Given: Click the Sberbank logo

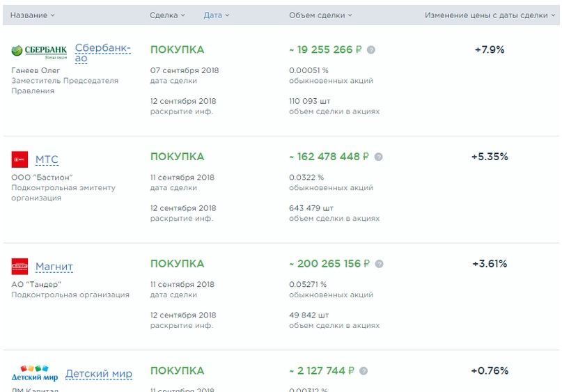Looking at the screenshot, I should tap(39, 52).
